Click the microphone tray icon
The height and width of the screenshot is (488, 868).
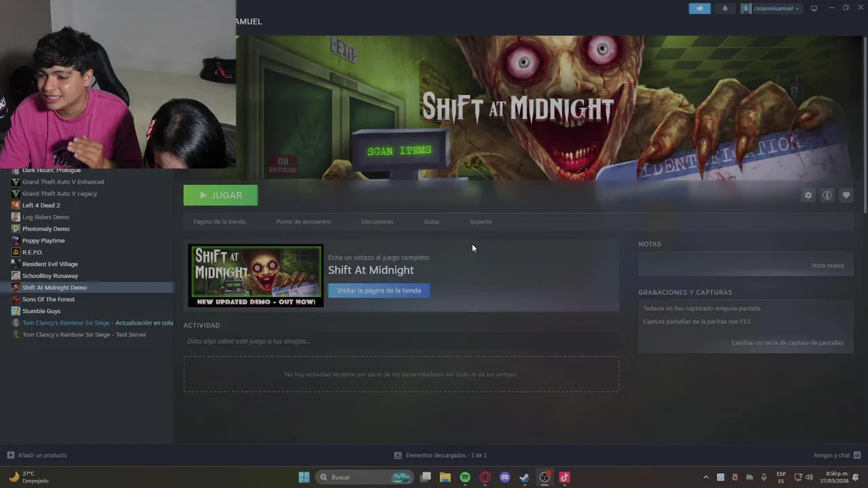764,477
